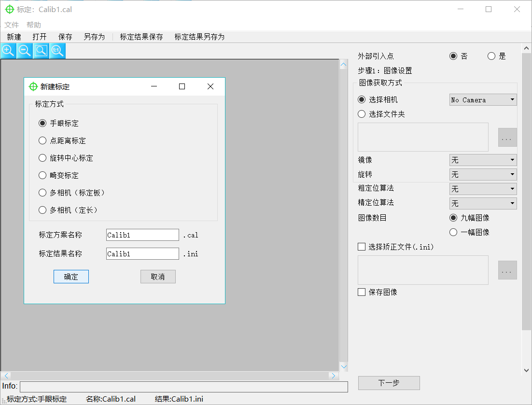Choose 畸变标定 as calibration method

coord(42,175)
